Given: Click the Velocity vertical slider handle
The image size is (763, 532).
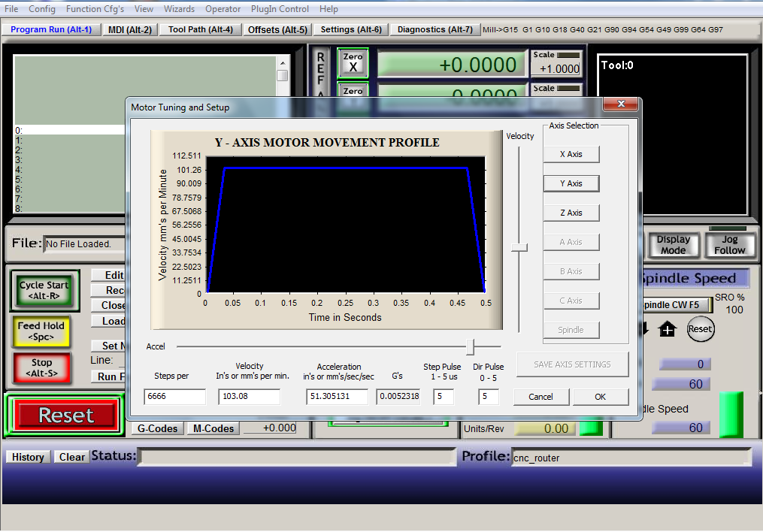Looking at the screenshot, I should pyautogui.click(x=519, y=246).
